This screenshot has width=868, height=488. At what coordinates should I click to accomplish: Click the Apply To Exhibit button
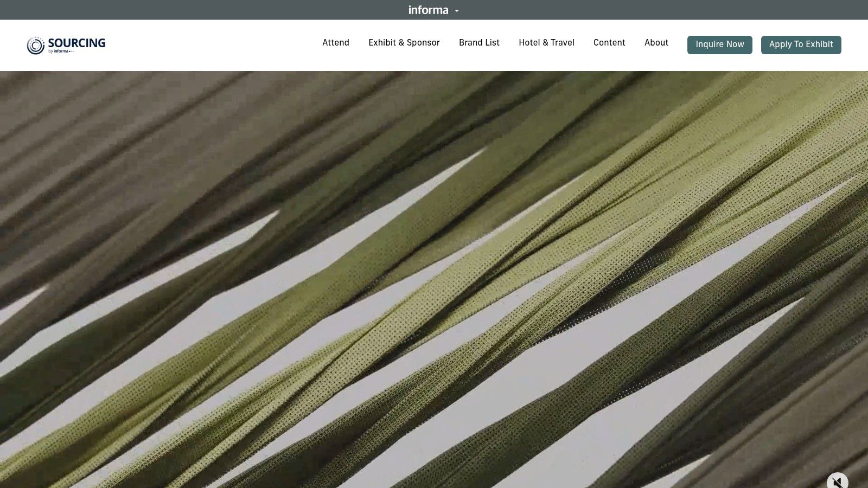[x=801, y=45]
